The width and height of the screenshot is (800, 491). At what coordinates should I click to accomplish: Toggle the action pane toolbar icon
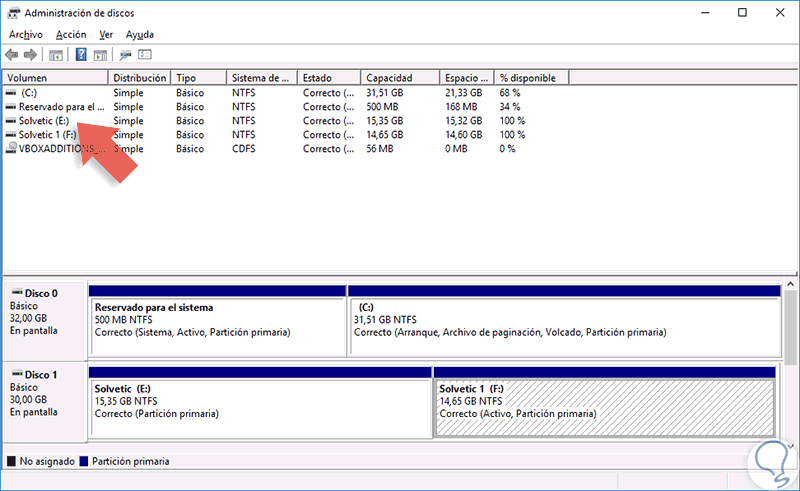(x=101, y=55)
